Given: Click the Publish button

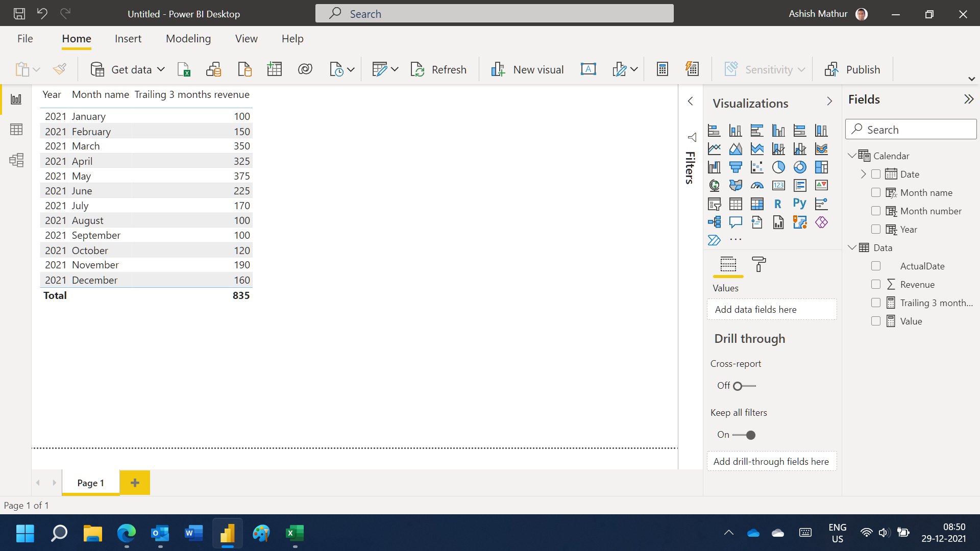Looking at the screenshot, I should (x=852, y=69).
